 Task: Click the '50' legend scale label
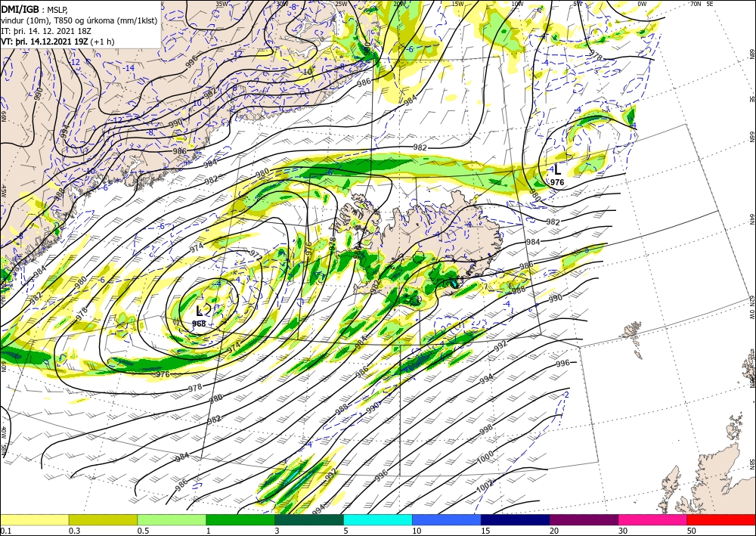pos(692,531)
